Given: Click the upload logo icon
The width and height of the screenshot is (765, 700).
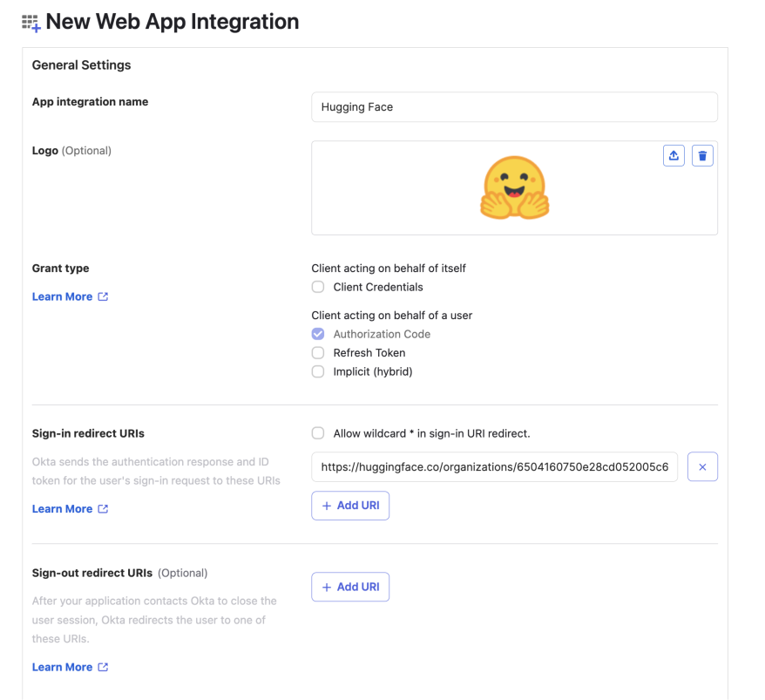Looking at the screenshot, I should click(674, 155).
